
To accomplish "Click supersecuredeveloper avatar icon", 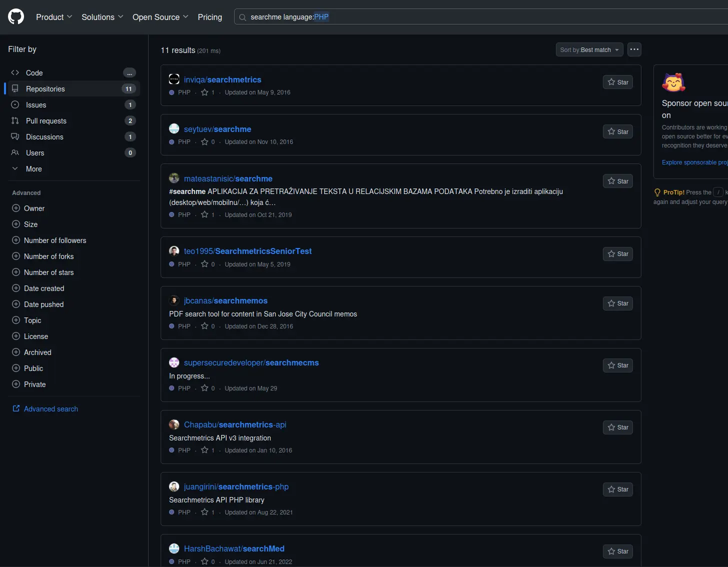I will pos(174,362).
